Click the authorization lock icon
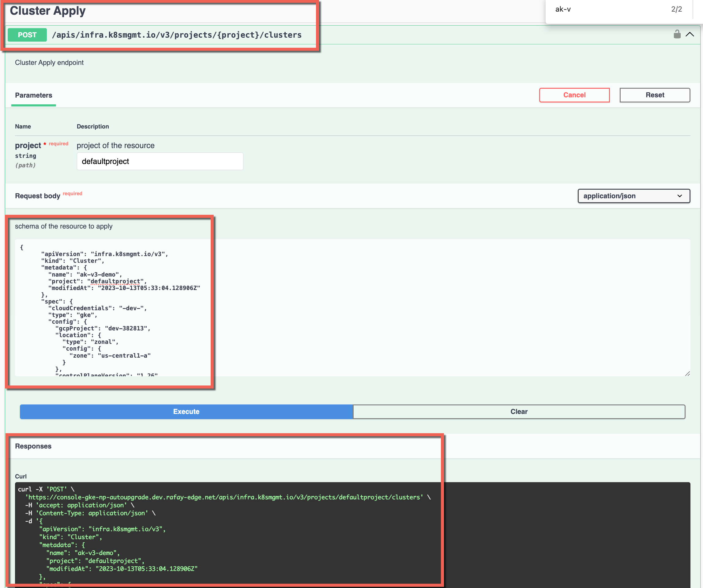Screen dimensions: 703x588 click(x=677, y=35)
